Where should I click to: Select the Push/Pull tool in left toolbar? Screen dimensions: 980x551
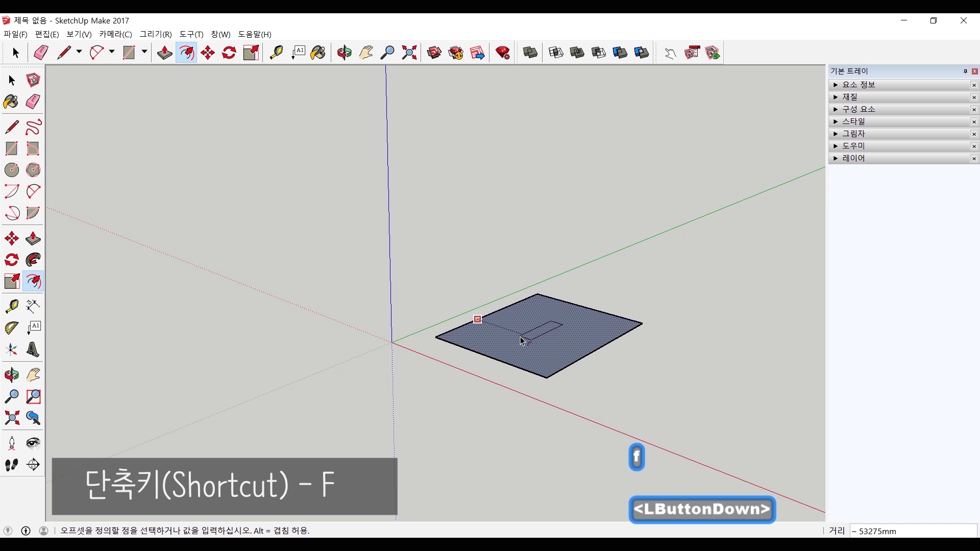tap(33, 239)
